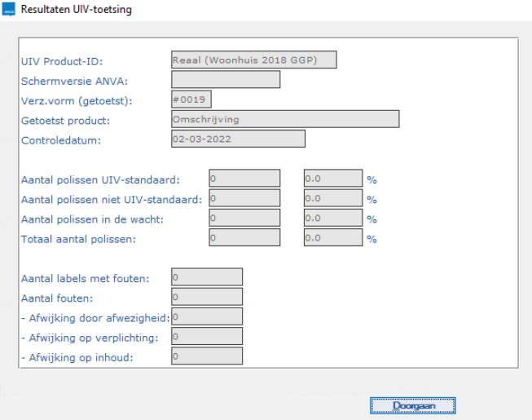
Task: Click the 'Aantal polissen UIV-standaard:' label
Action: tap(100, 180)
